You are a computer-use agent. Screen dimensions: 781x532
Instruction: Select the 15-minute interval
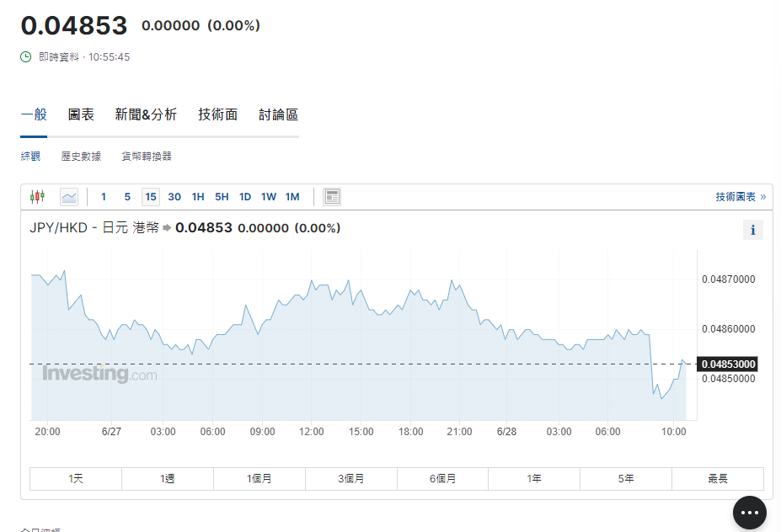151,197
